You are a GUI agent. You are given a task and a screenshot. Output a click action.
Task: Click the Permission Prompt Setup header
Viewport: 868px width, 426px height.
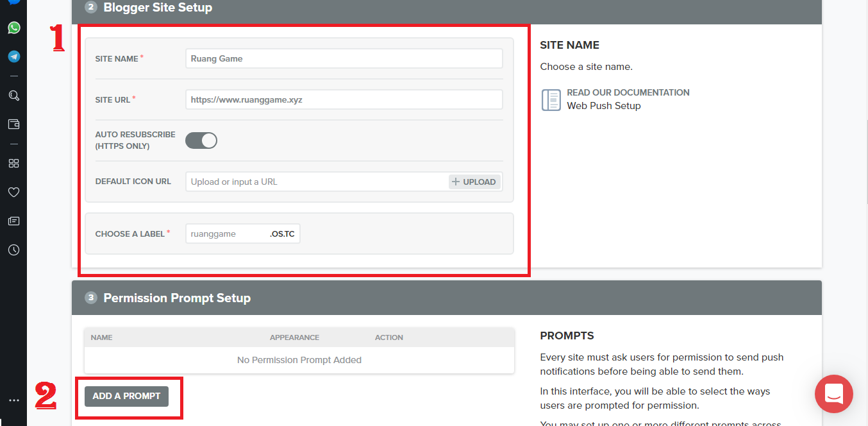point(446,298)
